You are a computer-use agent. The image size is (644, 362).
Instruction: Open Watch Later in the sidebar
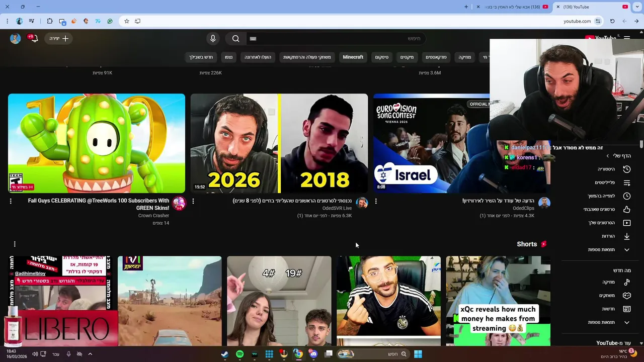627,196
